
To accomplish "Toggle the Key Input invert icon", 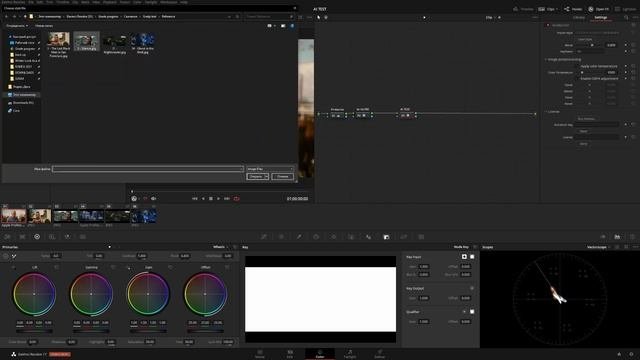I will pyautogui.click(x=472, y=257).
